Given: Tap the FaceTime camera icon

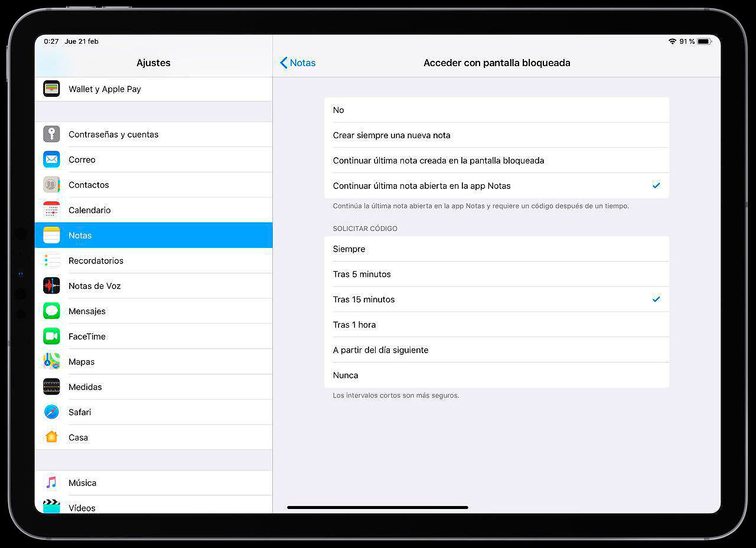Looking at the screenshot, I should pyautogui.click(x=51, y=337).
